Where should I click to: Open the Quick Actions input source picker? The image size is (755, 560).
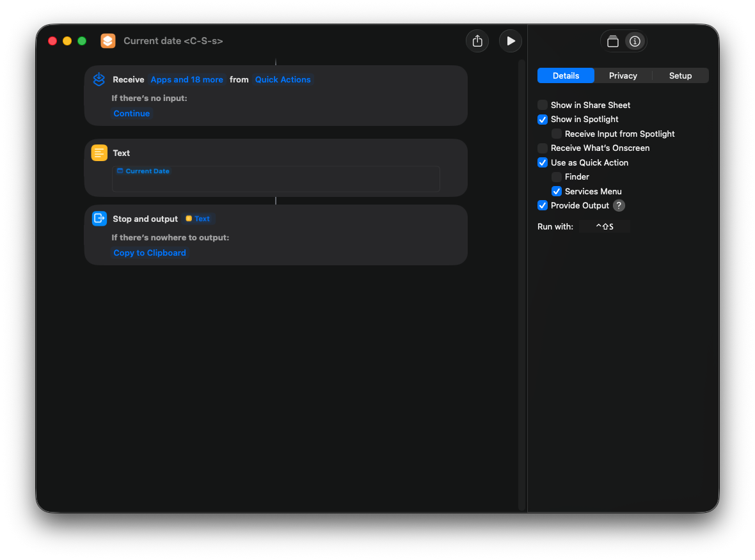tap(283, 79)
